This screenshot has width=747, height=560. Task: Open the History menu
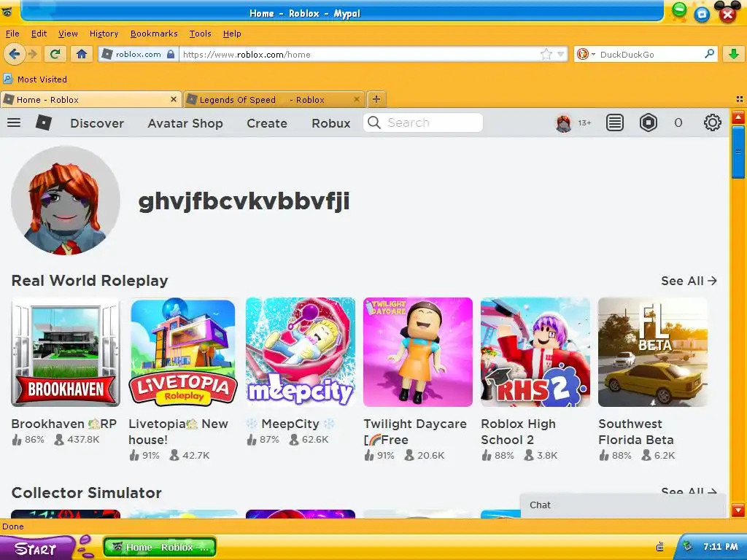104,34
